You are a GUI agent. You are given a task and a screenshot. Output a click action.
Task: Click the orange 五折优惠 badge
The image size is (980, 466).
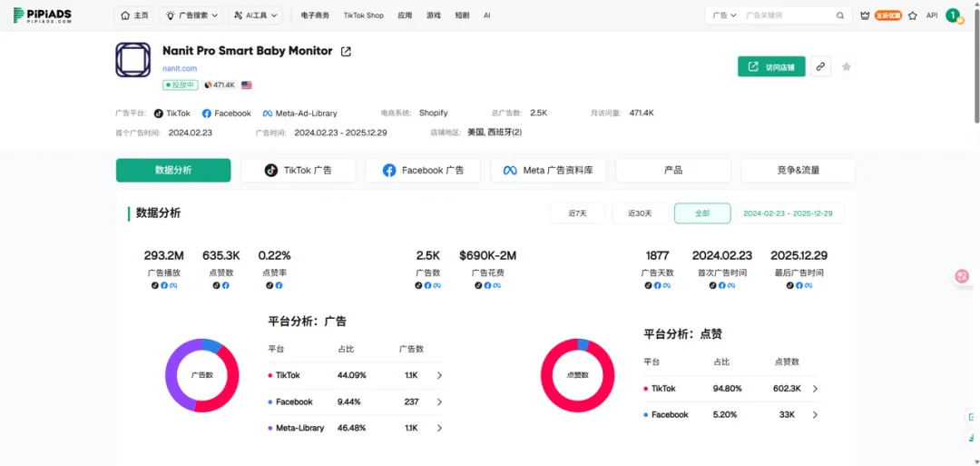(888, 15)
